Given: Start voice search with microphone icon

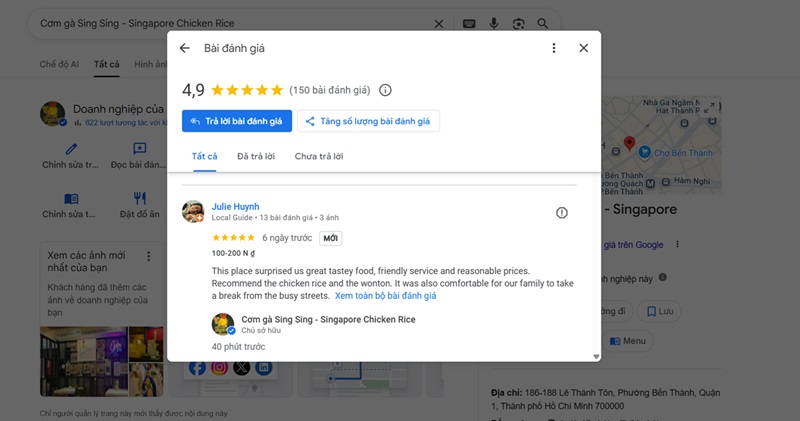Looking at the screenshot, I should (x=494, y=23).
